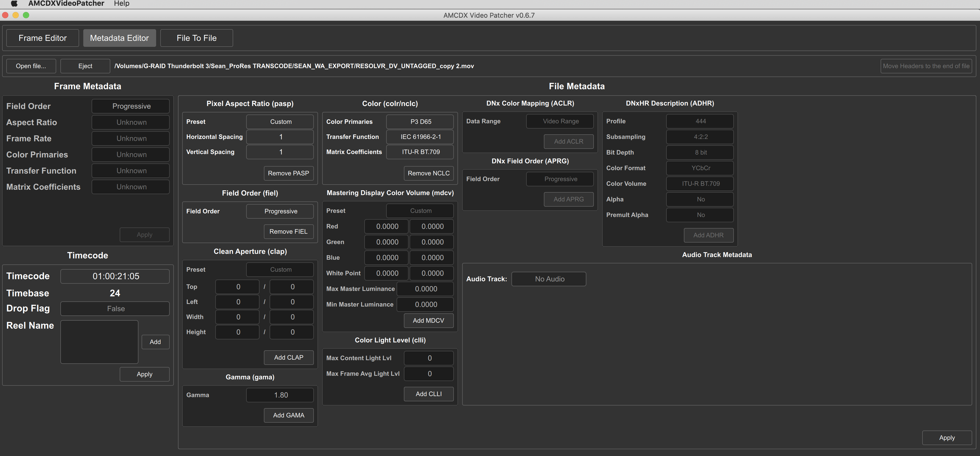The width and height of the screenshot is (980, 456).
Task: Click the Add APRG button
Action: click(x=569, y=199)
